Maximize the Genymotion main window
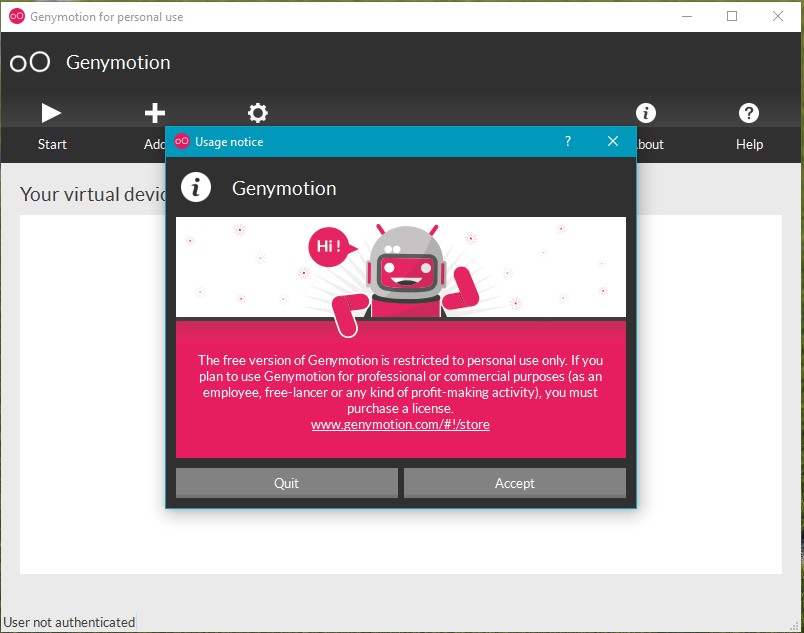 [732, 16]
